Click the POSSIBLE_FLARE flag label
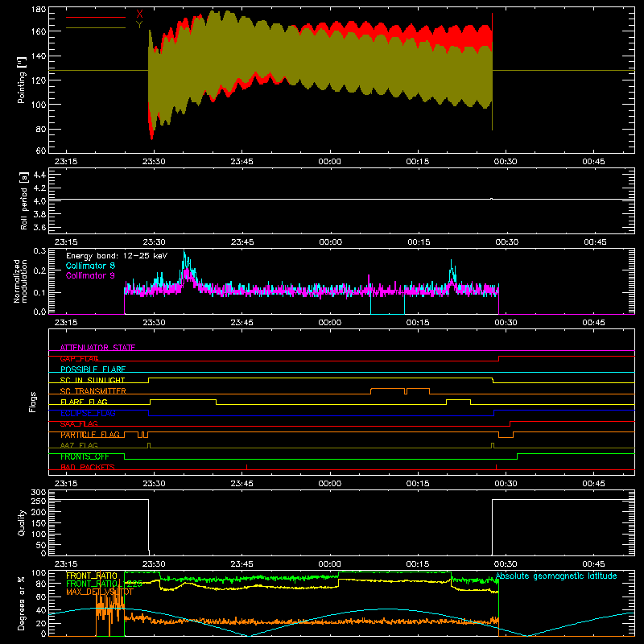644x644 pixels. pyautogui.click(x=93, y=369)
